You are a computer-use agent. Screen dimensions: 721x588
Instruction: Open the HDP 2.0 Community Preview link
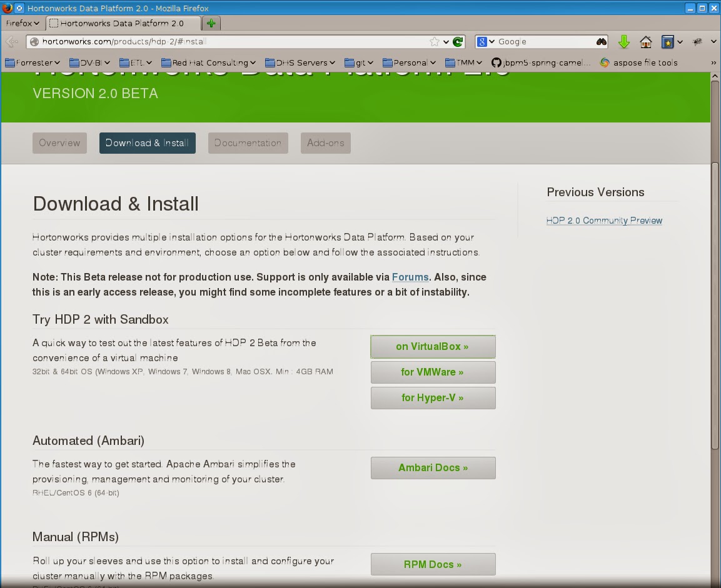604,221
